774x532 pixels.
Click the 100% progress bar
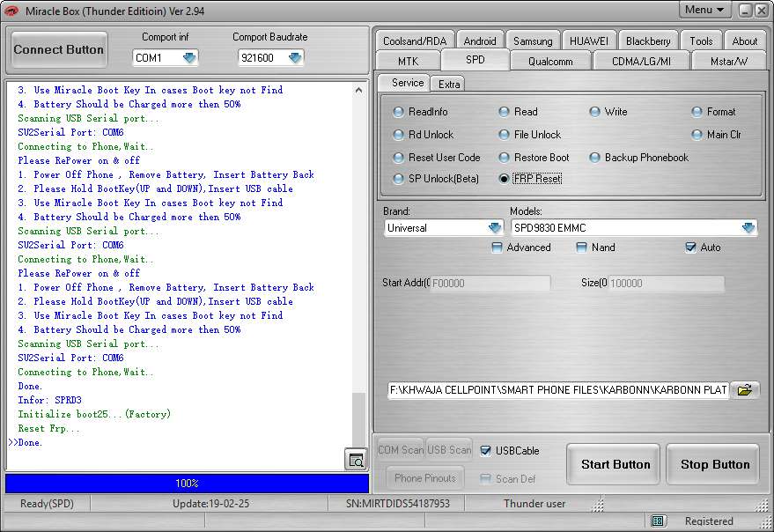187,483
